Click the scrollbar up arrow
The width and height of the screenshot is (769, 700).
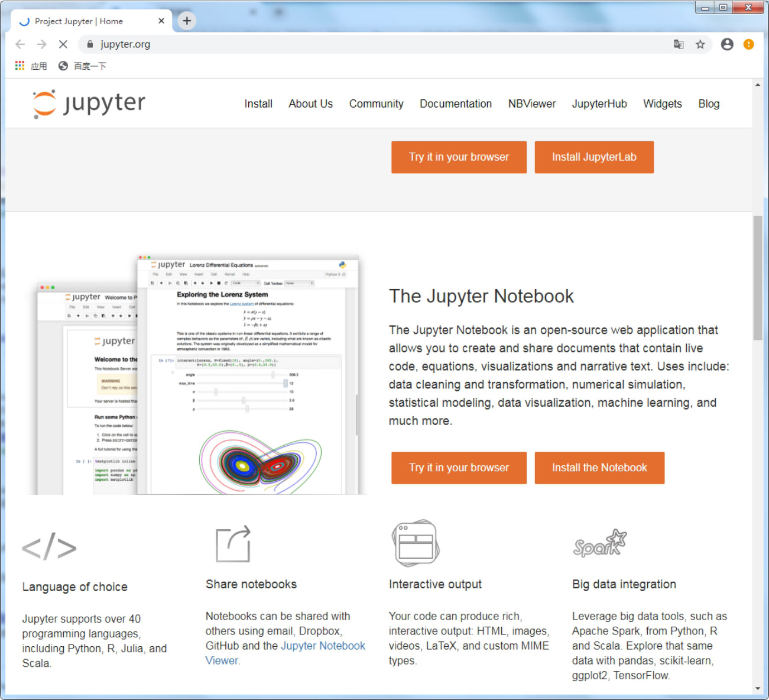[x=758, y=85]
